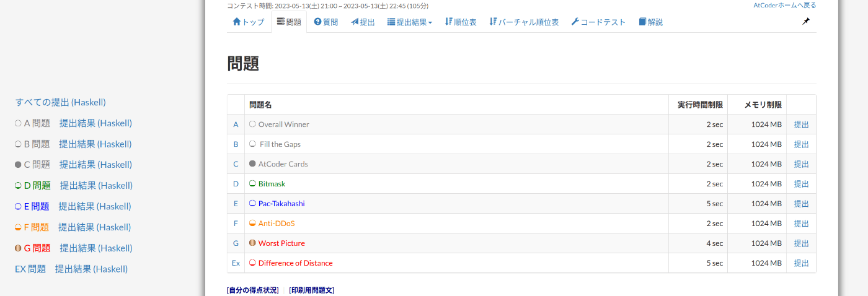This screenshot has height=296, width=868.
Task: Open the バーチャル順位表 tab
Action: click(x=524, y=22)
